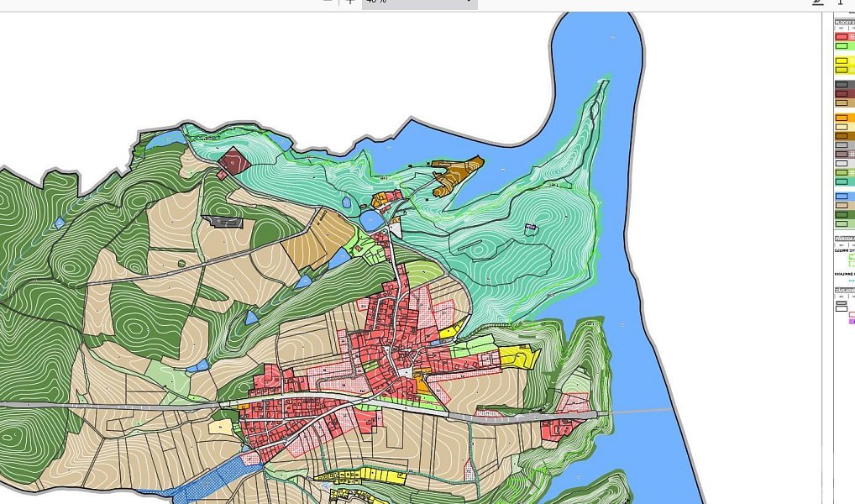The height and width of the screenshot is (504, 855).
Task: Click the zoom in plus button
Action: point(350,3)
